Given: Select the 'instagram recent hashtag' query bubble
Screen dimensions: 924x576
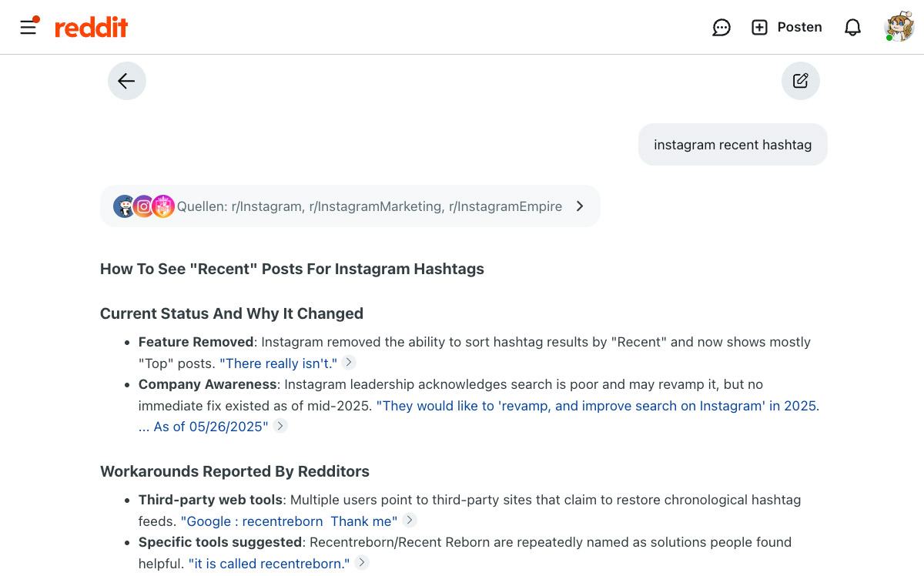Looking at the screenshot, I should [x=733, y=144].
